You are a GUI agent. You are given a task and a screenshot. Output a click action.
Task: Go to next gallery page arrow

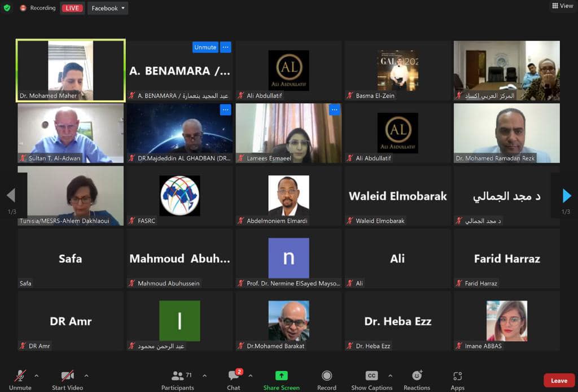567,196
